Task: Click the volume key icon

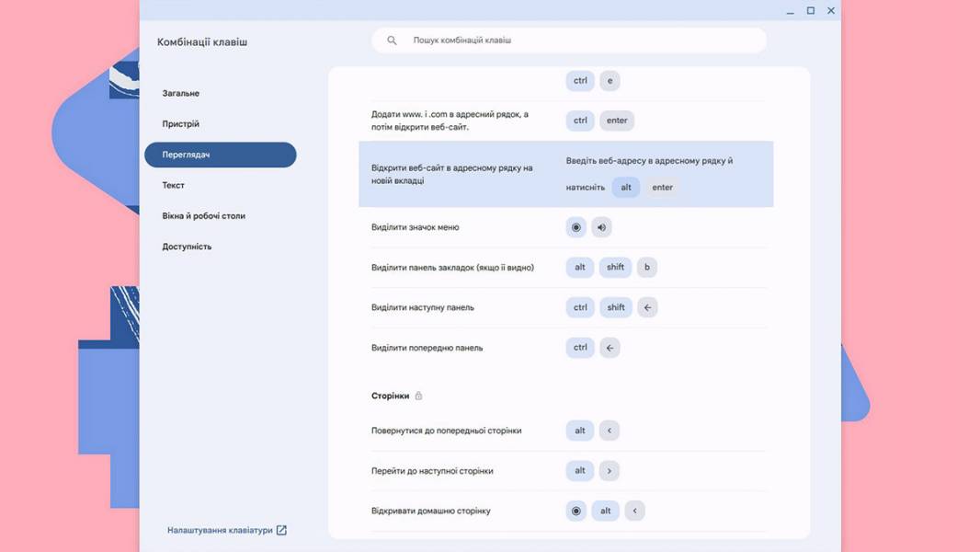Action: click(601, 227)
